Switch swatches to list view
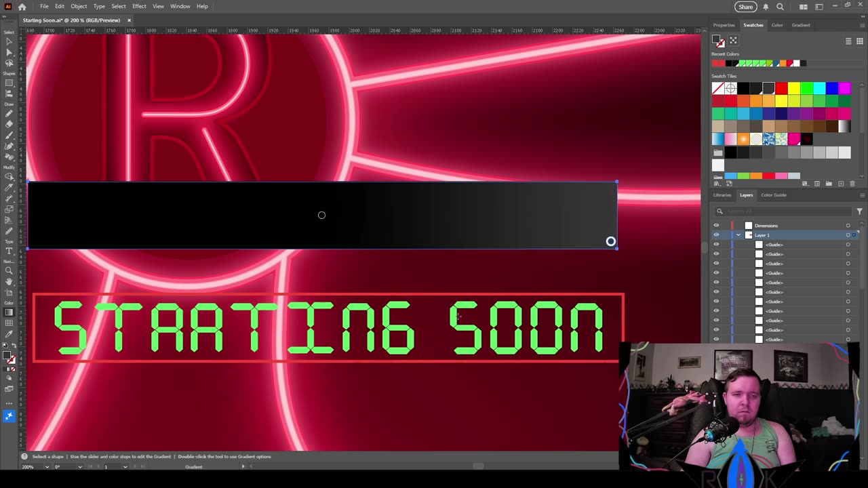The height and width of the screenshot is (488, 868). coord(848,41)
